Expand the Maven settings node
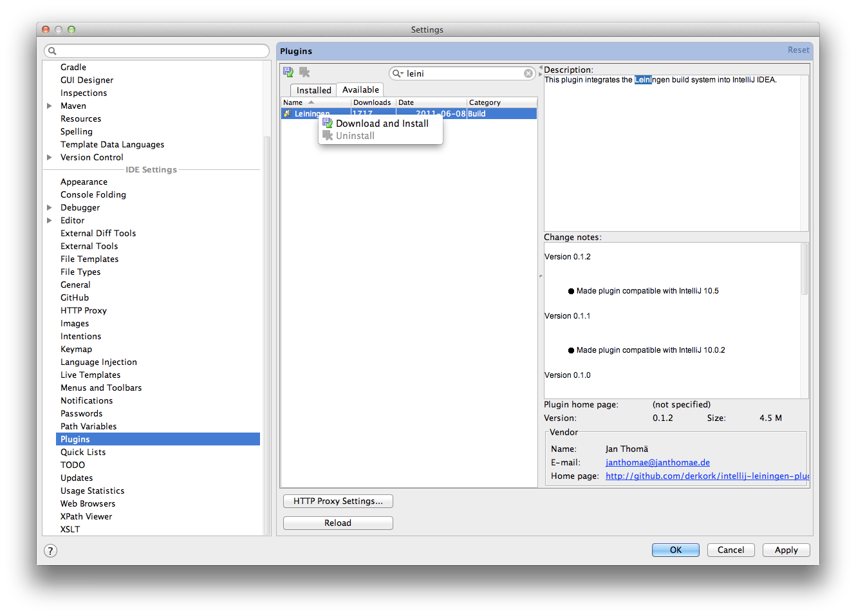 50,106
